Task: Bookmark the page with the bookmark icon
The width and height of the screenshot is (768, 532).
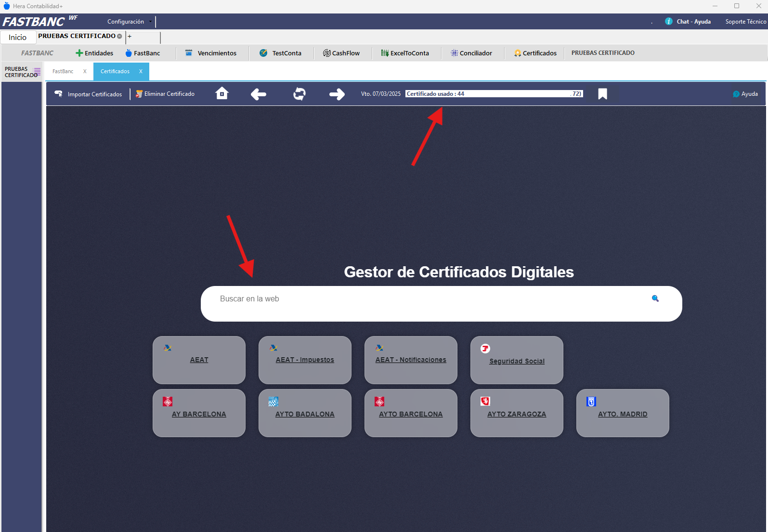Action: pyautogui.click(x=602, y=94)
